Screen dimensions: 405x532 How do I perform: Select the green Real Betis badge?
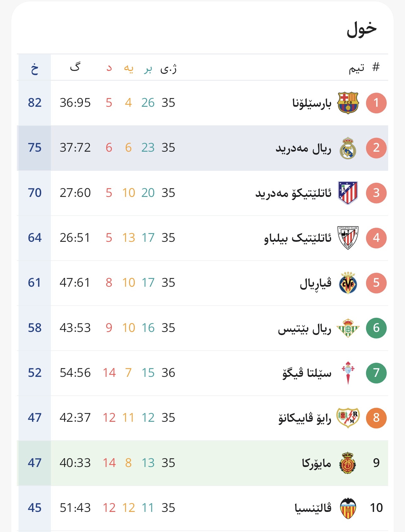(348, 328)
